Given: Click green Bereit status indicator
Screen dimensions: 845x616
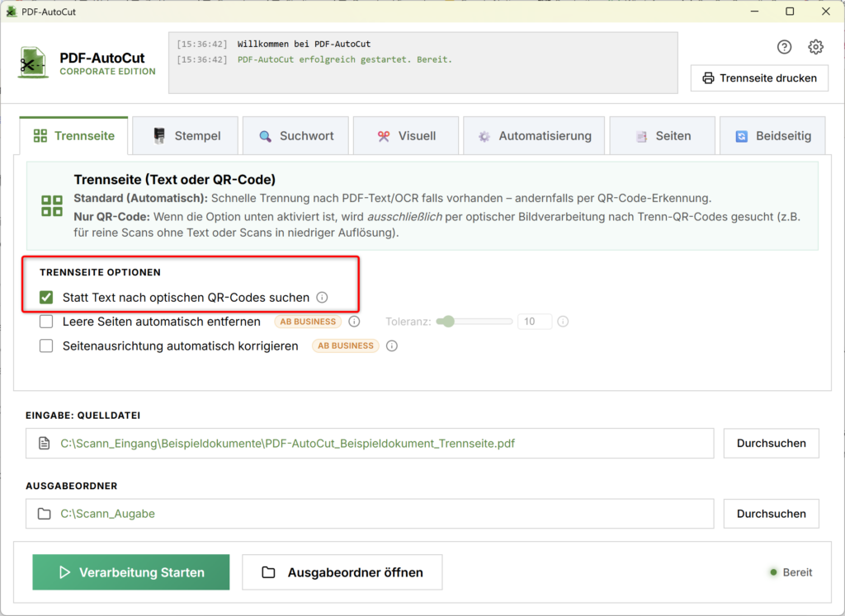Looking at the screenshot, I should click(x=773, y=572).
